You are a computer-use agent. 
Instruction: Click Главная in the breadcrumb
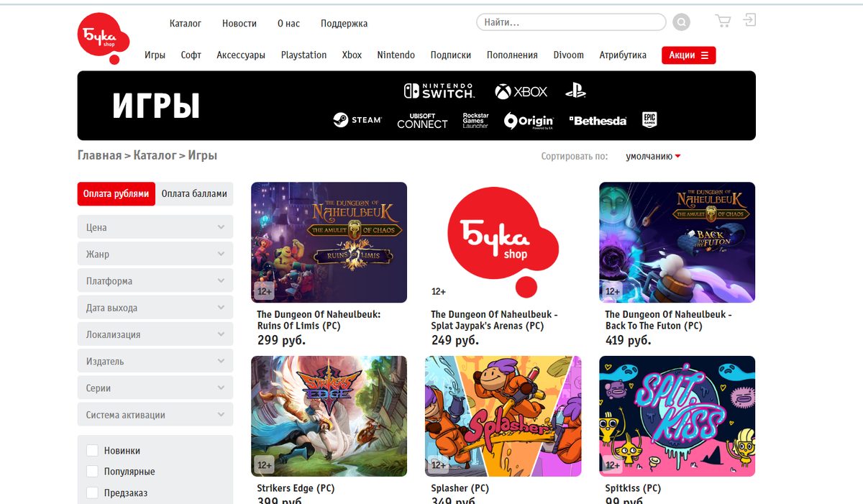(99, 155)
